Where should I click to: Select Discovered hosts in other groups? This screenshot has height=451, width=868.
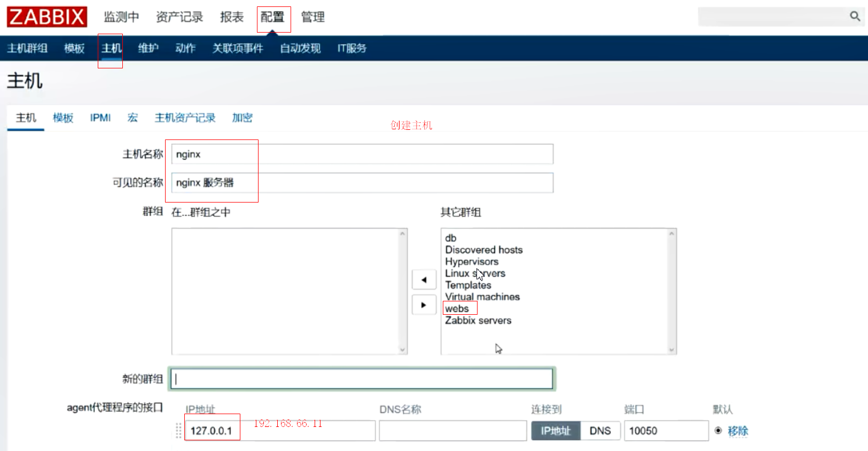pos(484,250)
